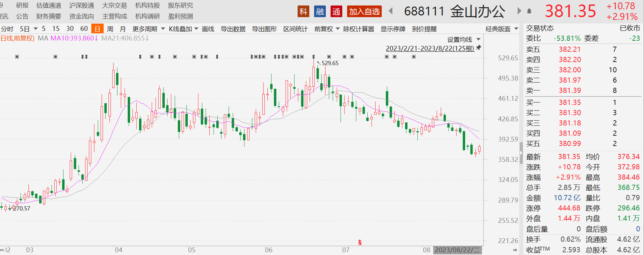
Task: Click the 导出数据 button
Action: coord(233,29)
